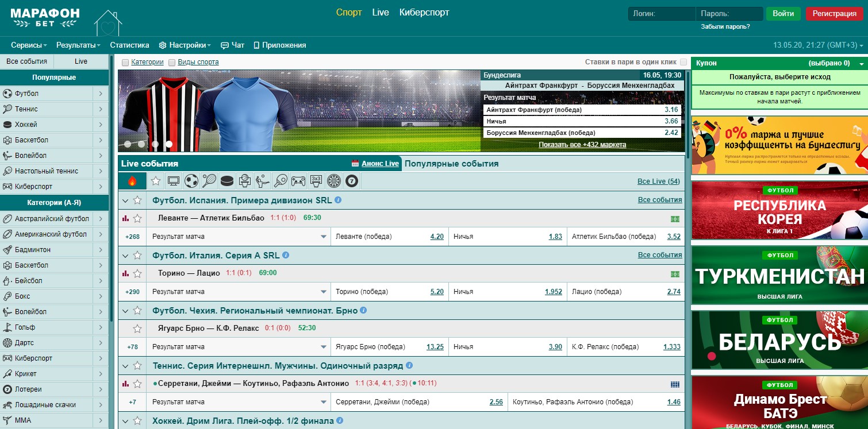Open Результат матча dropdown for Леванте match
Screen dimensions: 868x429
coord(239,237)
